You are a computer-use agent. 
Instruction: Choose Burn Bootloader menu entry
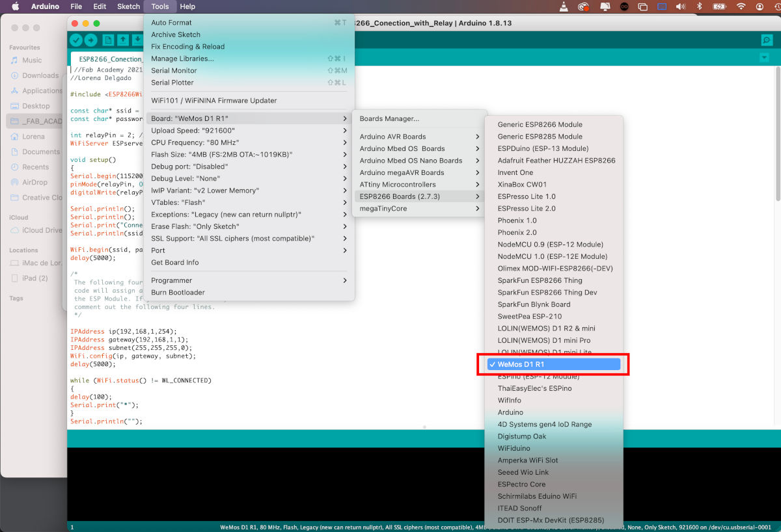point(249,293)
